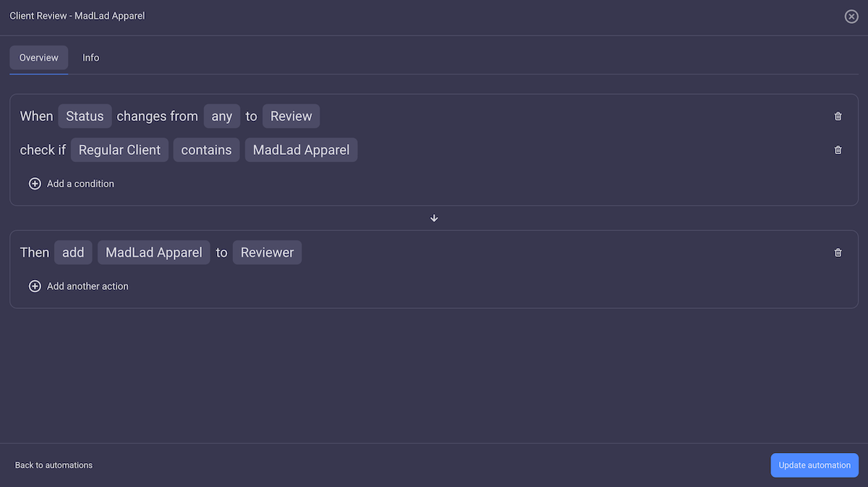Image resolution: width=868 pixels, height=487 pixels.
Task: Close the automation editor dialog
Action: [x=851, y=16]
